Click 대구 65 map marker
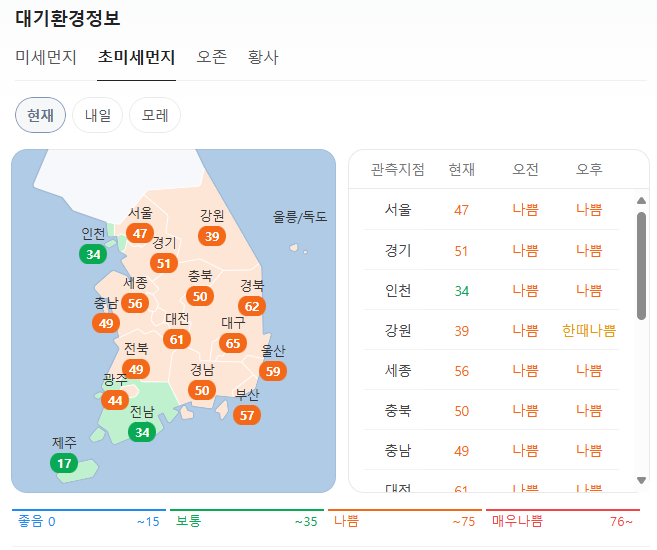This screenshot has height=550, width=657. tap(233, 343)
